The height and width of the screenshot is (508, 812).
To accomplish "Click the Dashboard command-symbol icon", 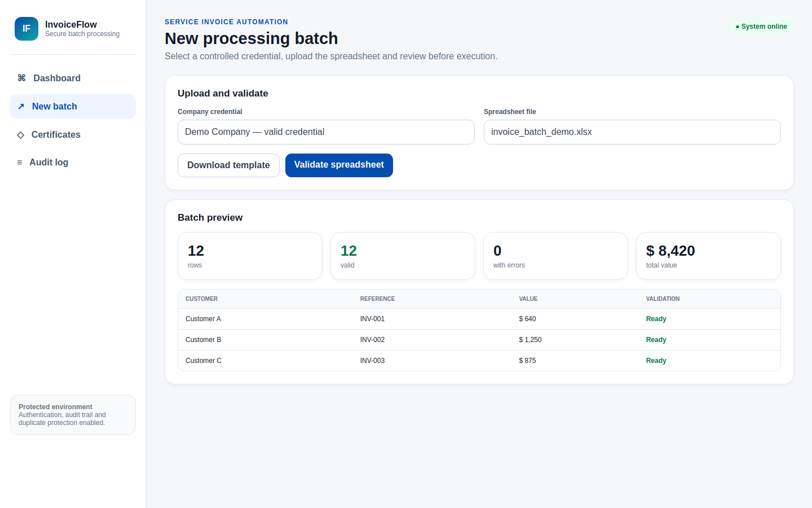I will click(21, 78).
